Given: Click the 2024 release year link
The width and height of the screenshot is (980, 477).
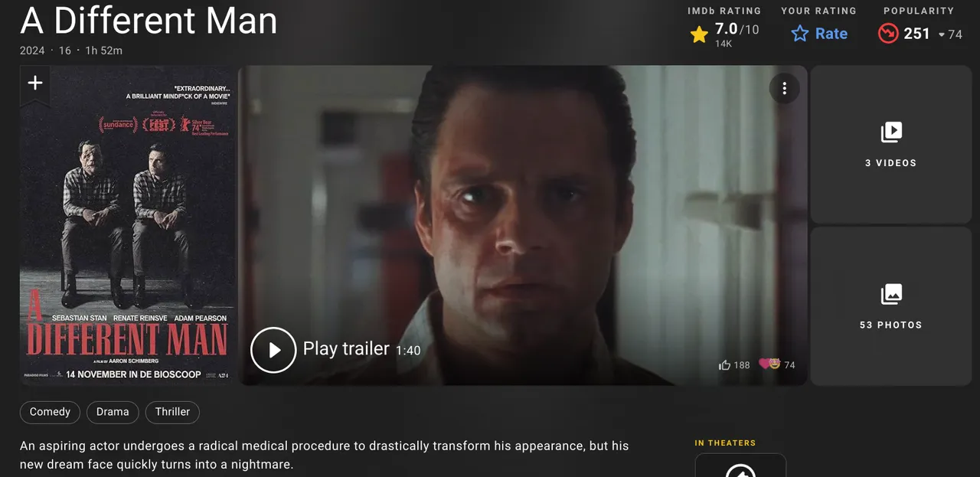Looking at the screenshot, I should coord(32,51).
